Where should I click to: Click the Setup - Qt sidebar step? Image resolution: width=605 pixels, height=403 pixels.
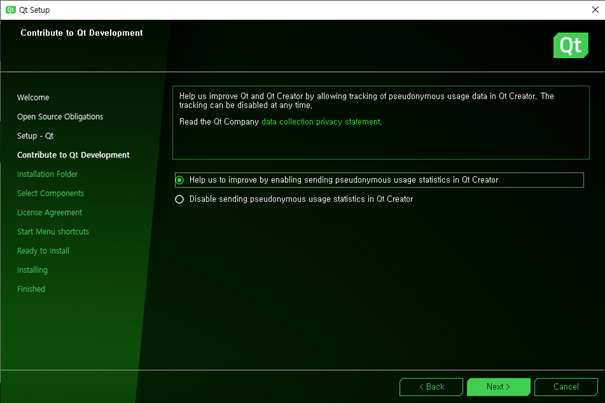(35, 136)
